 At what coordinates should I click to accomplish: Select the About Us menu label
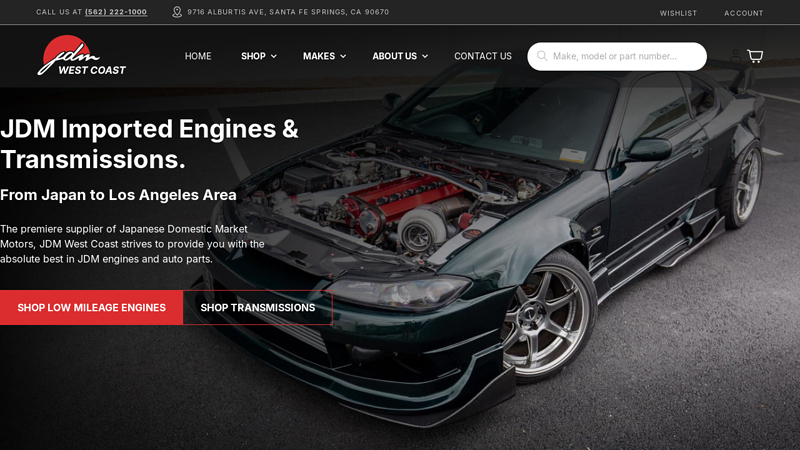394,56
